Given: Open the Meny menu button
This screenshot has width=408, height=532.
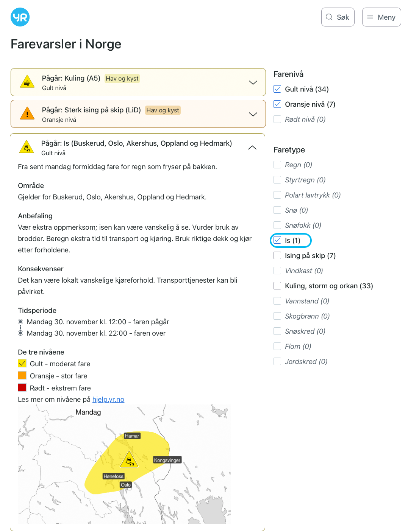Looking at the screenshot, I should click(x=381, y=17).
